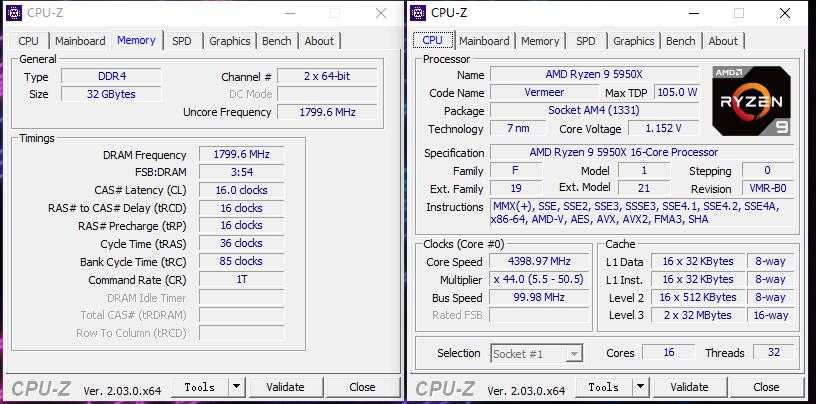
Task: Expand Tools dropdown arrow in the left window
Action: [236, 387]
